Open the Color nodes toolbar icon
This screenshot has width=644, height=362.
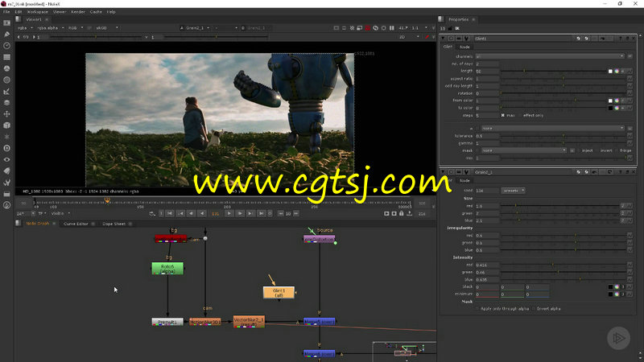(x=6, y=68)
